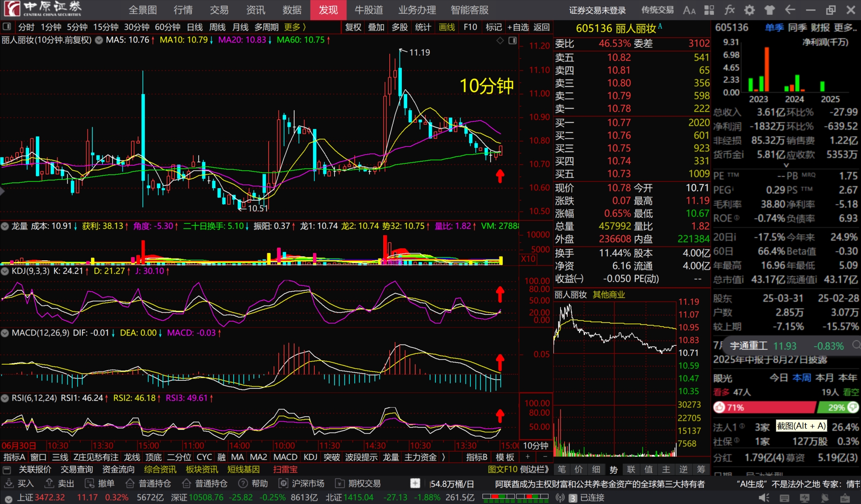Screen dimensions: 861x504
Task: Click the diamond marker icon on chart header
Action: 500,40
